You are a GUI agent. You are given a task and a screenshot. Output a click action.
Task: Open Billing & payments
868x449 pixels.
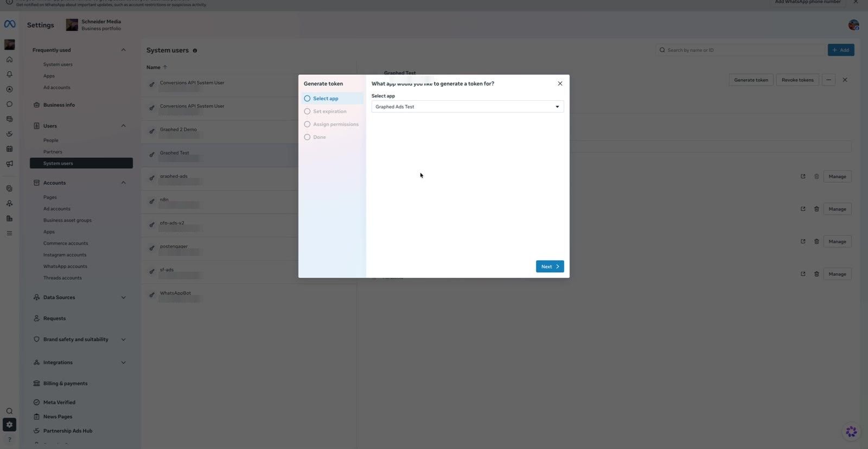pyautogui.click(x=65, y=383)
